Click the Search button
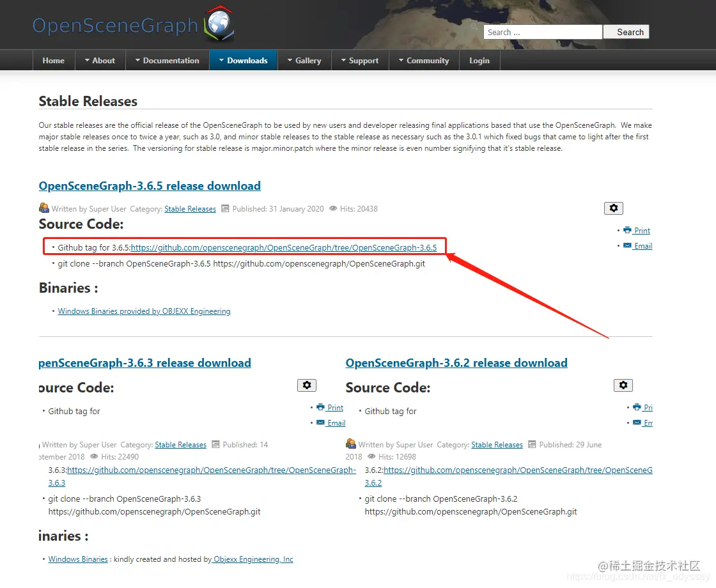The image size is (716, 588). [626, 32]
